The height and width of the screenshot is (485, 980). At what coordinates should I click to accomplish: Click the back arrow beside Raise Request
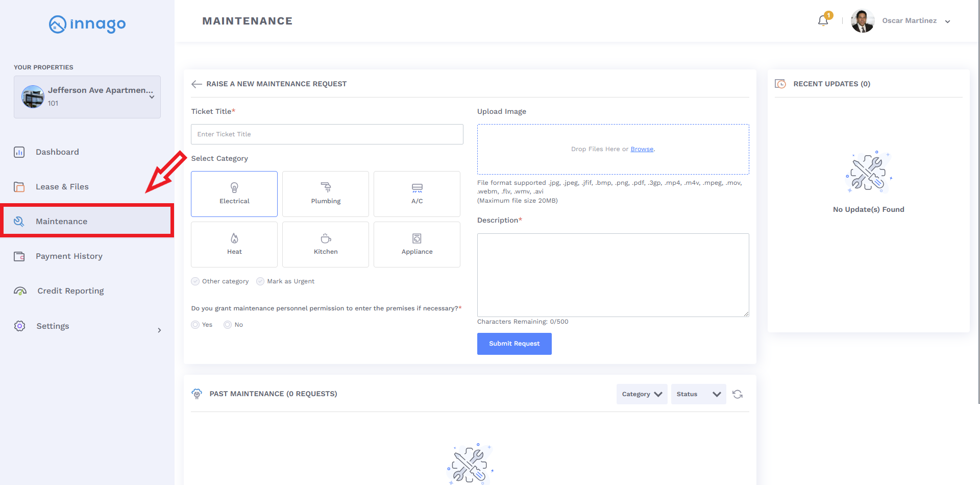point(197,84)
